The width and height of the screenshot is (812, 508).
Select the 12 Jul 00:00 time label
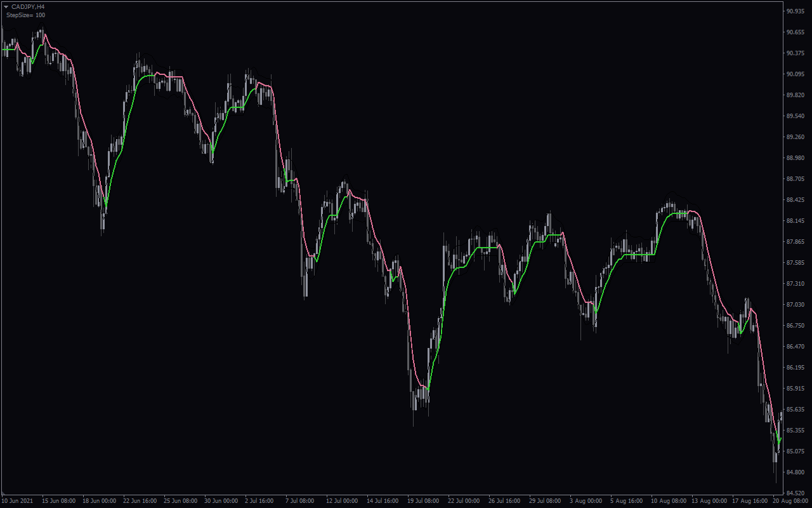coord(343,501)
